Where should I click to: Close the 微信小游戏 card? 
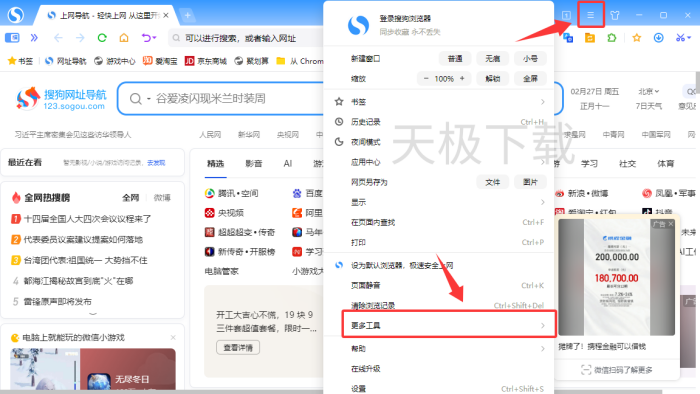[173, 338]
